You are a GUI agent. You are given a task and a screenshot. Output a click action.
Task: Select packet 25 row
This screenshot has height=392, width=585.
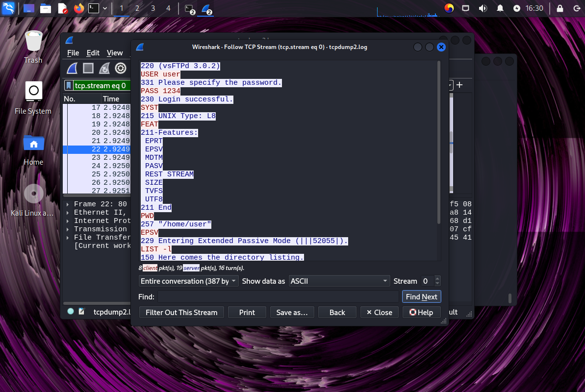pos(97,174)
